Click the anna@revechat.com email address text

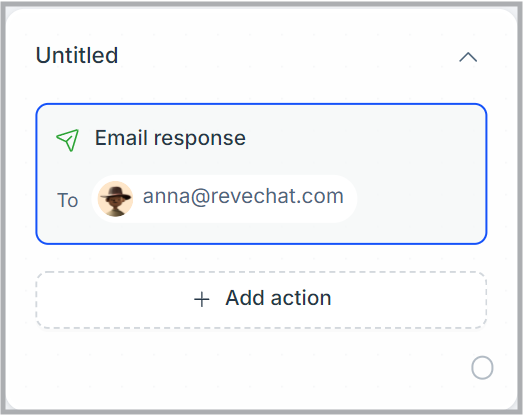pyautogui.click(x=243, y=196)
